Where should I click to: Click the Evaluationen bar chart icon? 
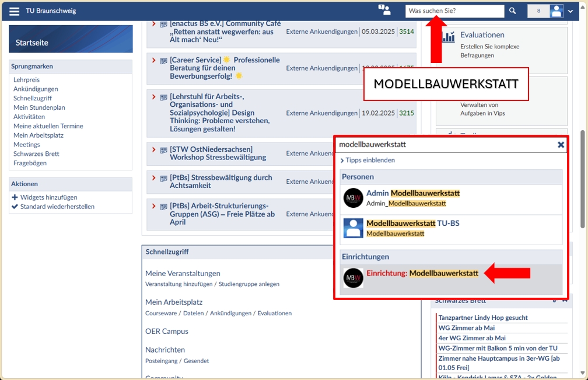click(x=449, y=37)
